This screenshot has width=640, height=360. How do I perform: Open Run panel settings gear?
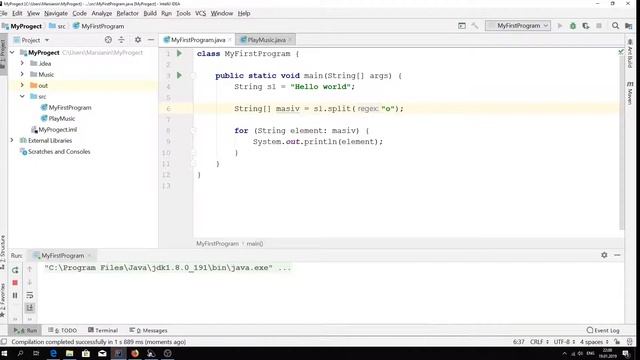604,255
